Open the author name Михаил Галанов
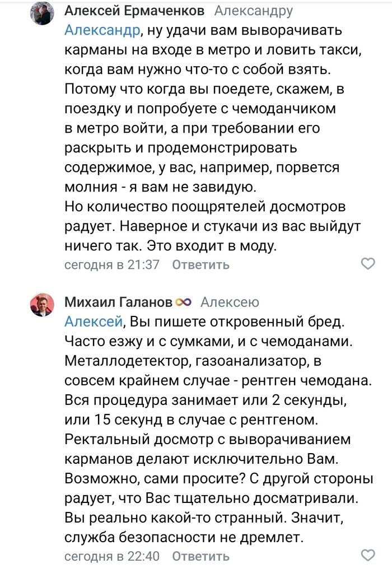The height and width of the screenshot is (573, 392). [x=119, y=302]
